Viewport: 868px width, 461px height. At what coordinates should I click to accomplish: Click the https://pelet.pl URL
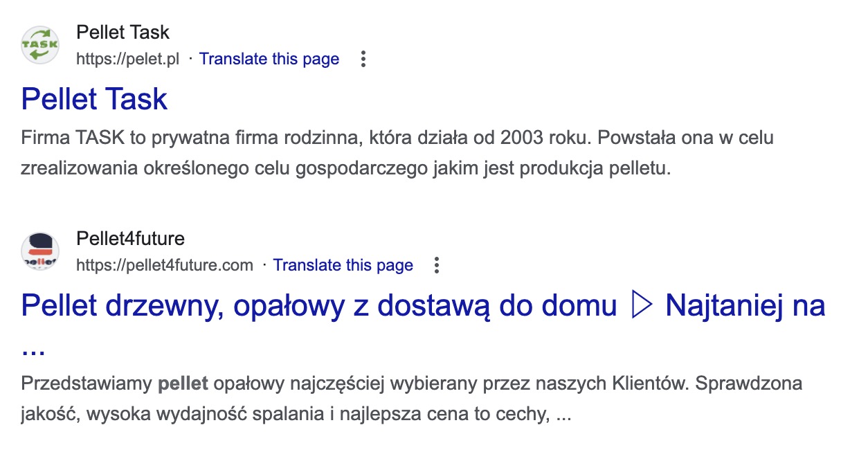click(x=128, y=60)
